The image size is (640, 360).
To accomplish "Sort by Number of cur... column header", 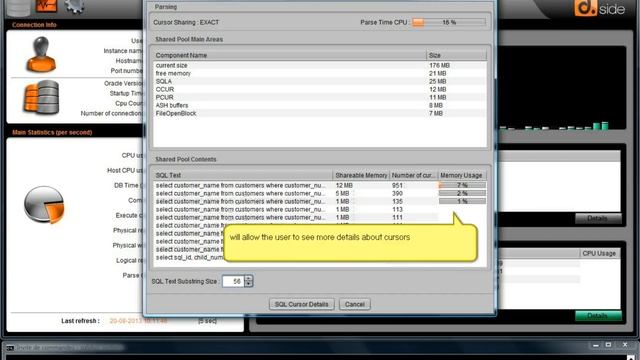I will (413, 175).
